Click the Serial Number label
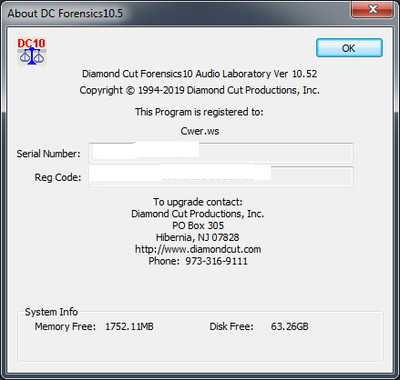Viewport: 400px width, 380px height. [49, 153]
